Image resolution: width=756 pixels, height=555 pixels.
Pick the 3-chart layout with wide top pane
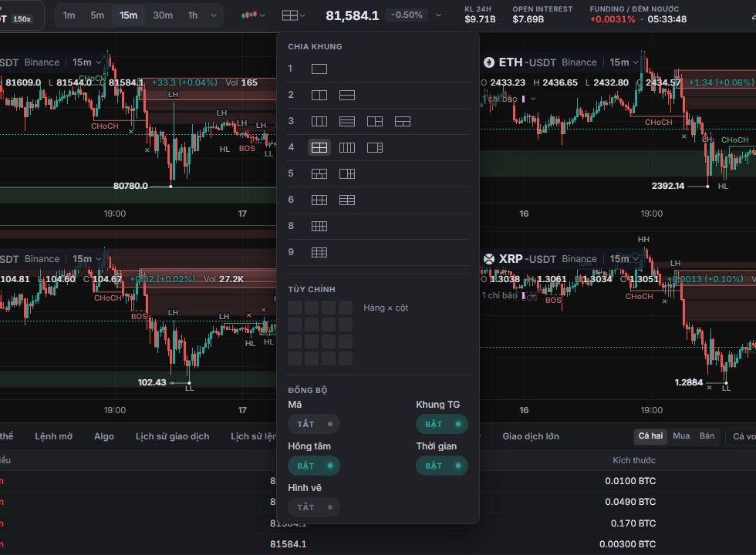pyautogui.click(x=403, y=122)
